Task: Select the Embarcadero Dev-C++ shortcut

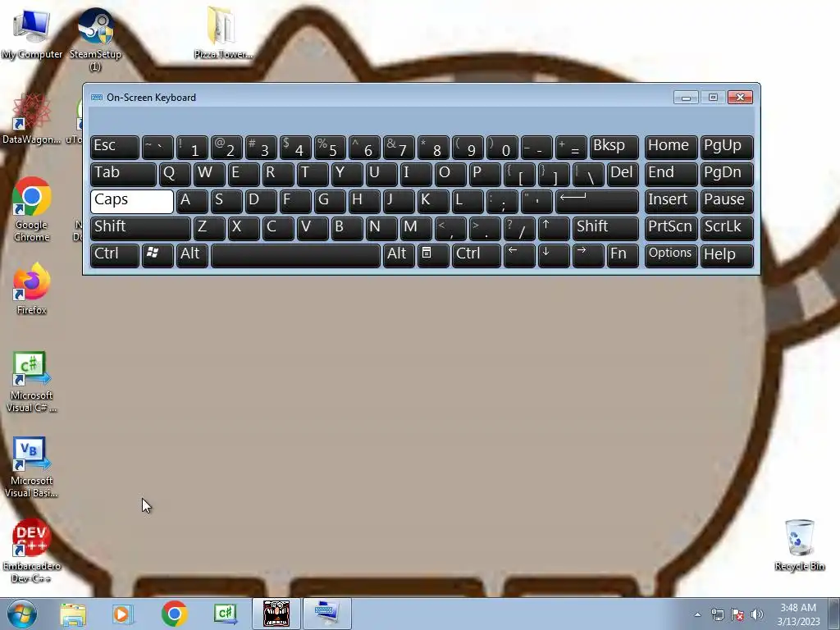Action: tap(32, 550)
